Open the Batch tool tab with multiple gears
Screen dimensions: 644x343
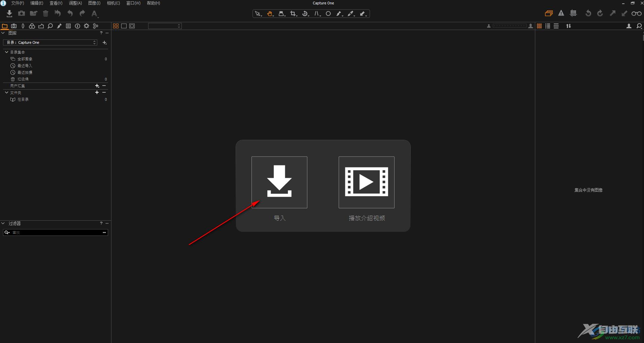(96, 26)
